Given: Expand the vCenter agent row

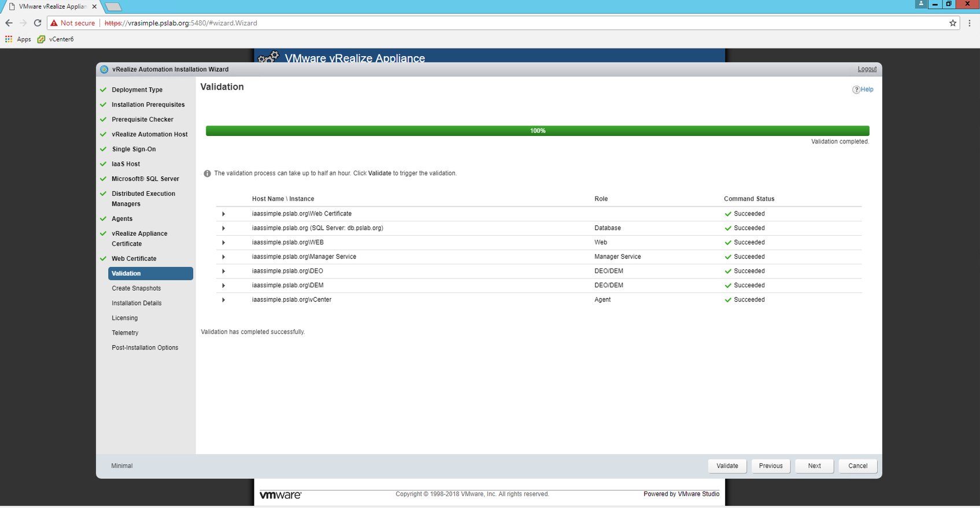Looking at the screenshot, I should (224, 300).
